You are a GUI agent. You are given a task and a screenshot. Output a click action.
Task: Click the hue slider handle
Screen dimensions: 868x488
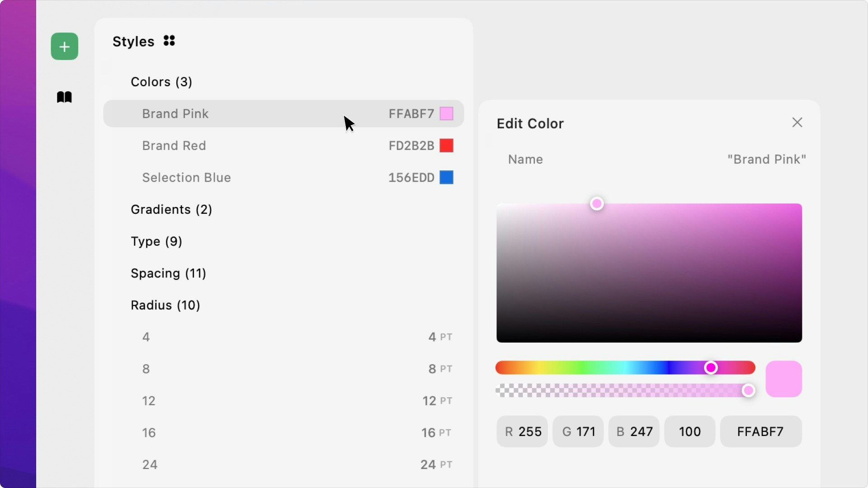click(711, 368)
